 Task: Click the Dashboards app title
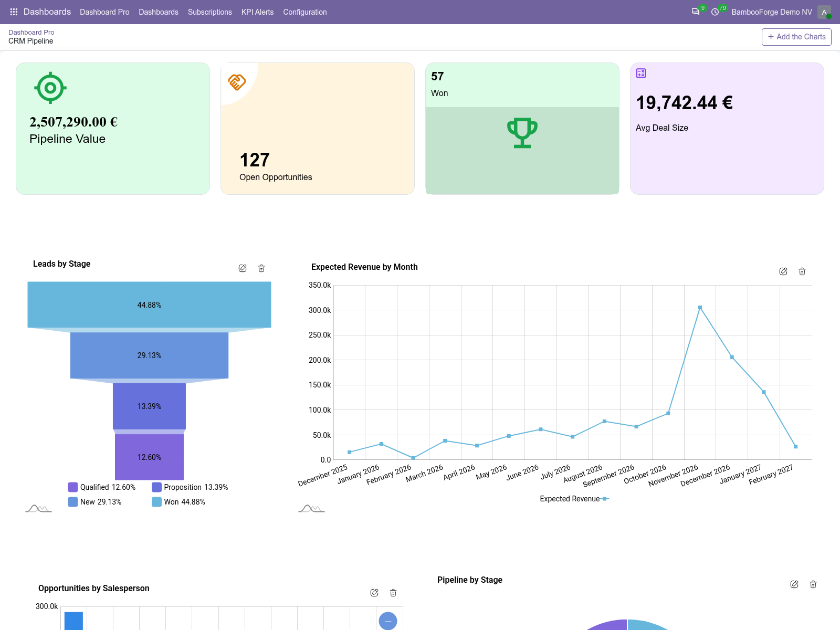point(47,12)
